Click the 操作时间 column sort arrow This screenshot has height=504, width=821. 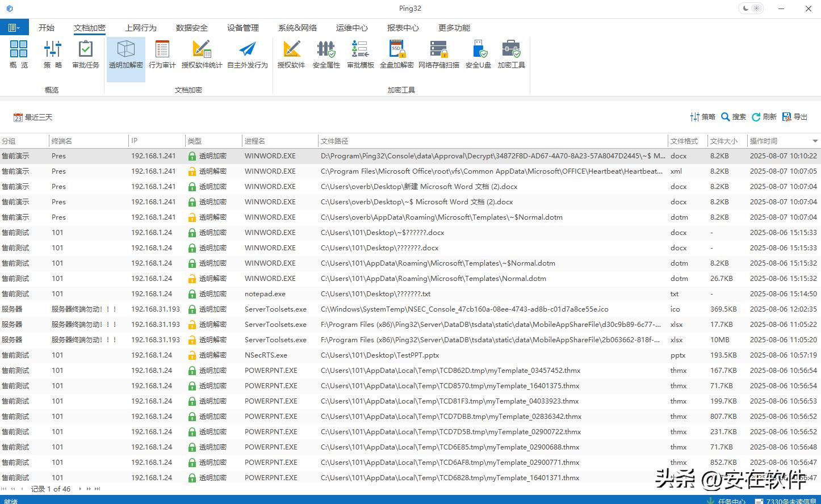tap(815, 141)
